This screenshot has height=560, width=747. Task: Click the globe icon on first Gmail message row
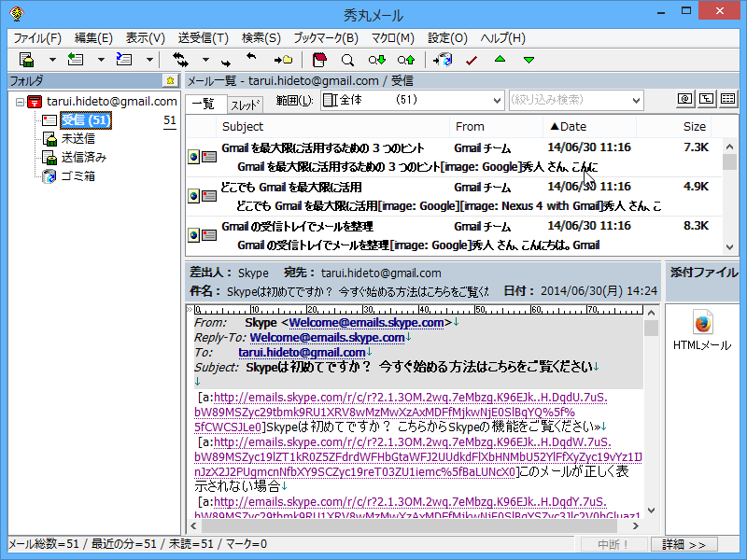click(x=193, y=157)
